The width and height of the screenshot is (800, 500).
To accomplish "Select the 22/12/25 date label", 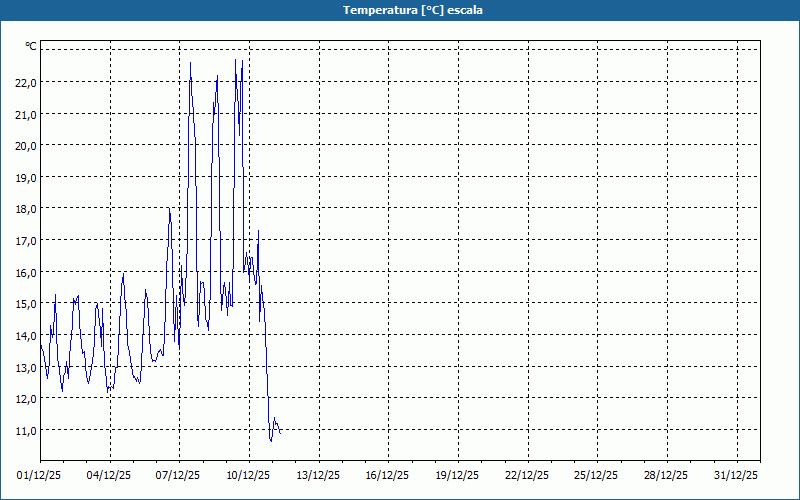I will click(528, 476).
